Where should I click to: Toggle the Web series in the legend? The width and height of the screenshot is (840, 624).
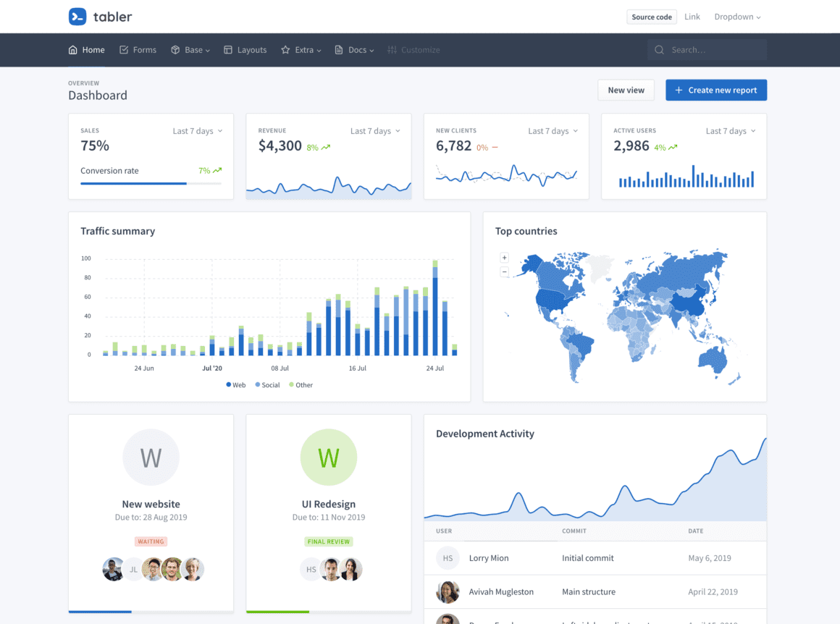pos(235,384)
